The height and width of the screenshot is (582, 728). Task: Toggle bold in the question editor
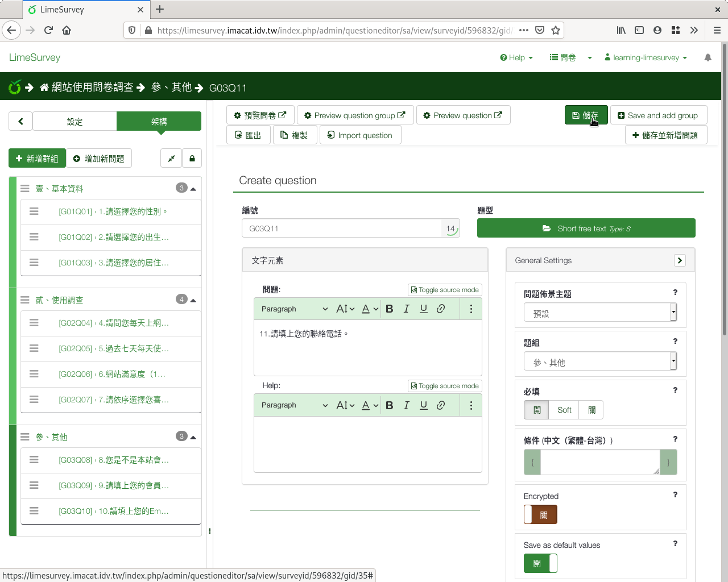coord(390,309)
